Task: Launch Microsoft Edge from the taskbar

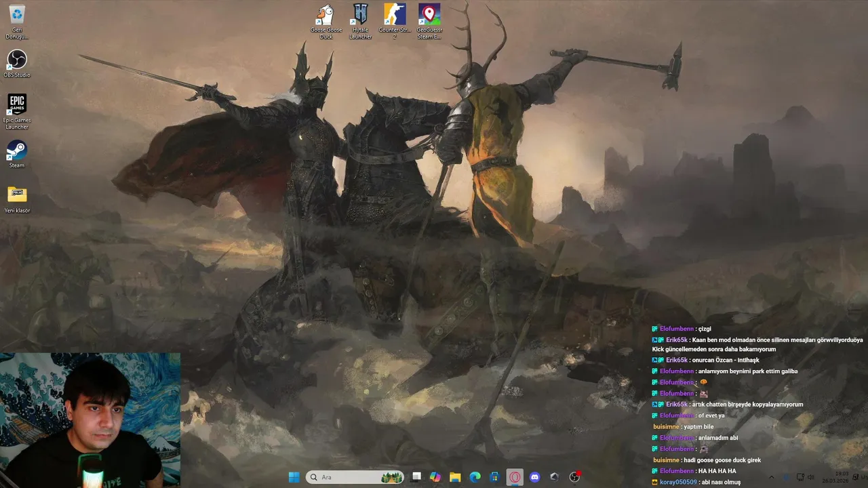Action: pyautogui.click(x=475, y=477)
